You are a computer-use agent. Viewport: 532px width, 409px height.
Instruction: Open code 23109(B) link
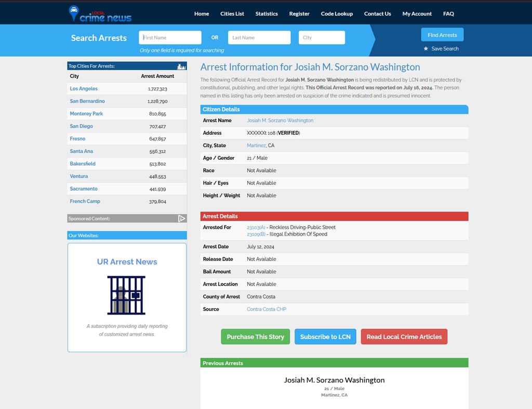(256, 234)
